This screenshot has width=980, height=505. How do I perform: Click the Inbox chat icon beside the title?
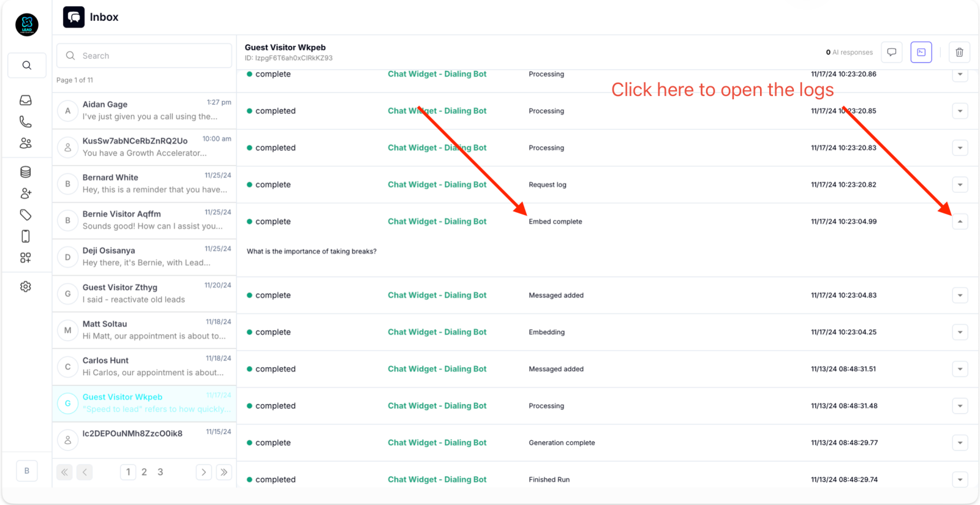74,17
